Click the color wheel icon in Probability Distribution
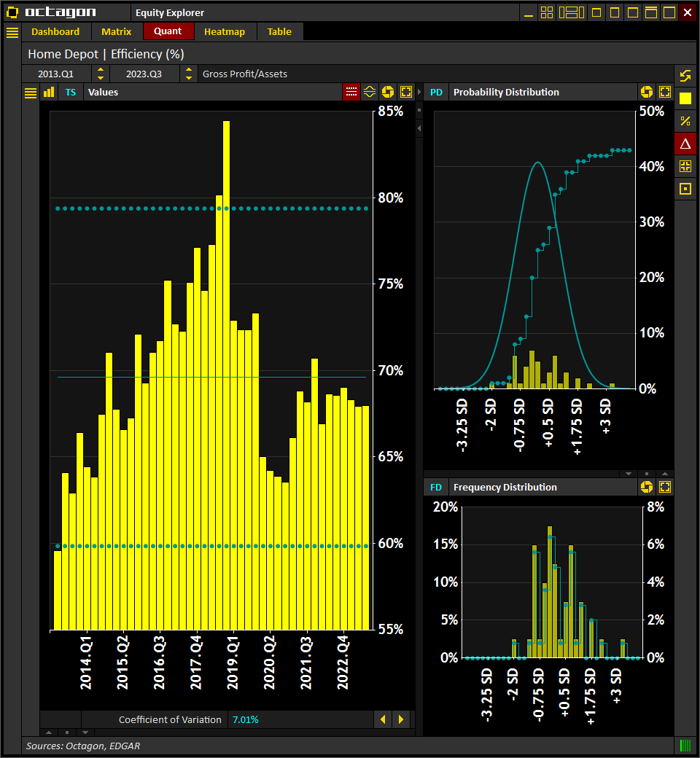Viewport: 700px width, 758px height. point(647,92)
